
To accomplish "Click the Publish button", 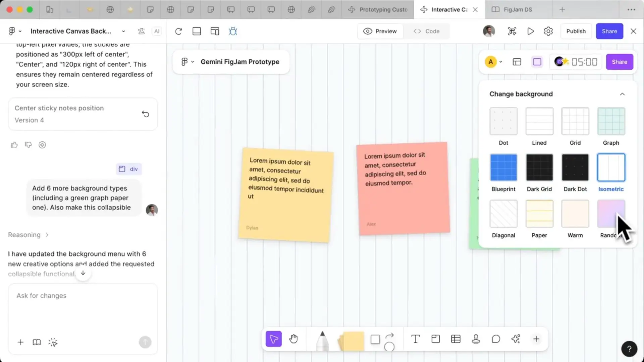I will point(576,31).
